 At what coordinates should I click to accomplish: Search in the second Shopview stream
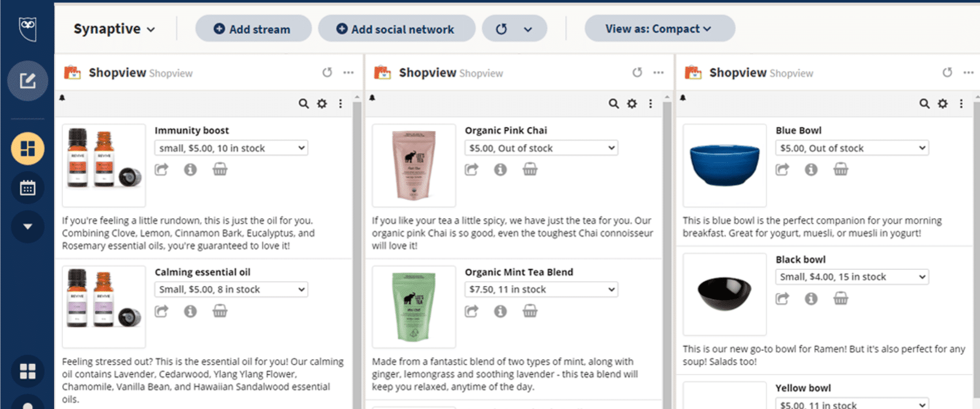tap(613, 104)
